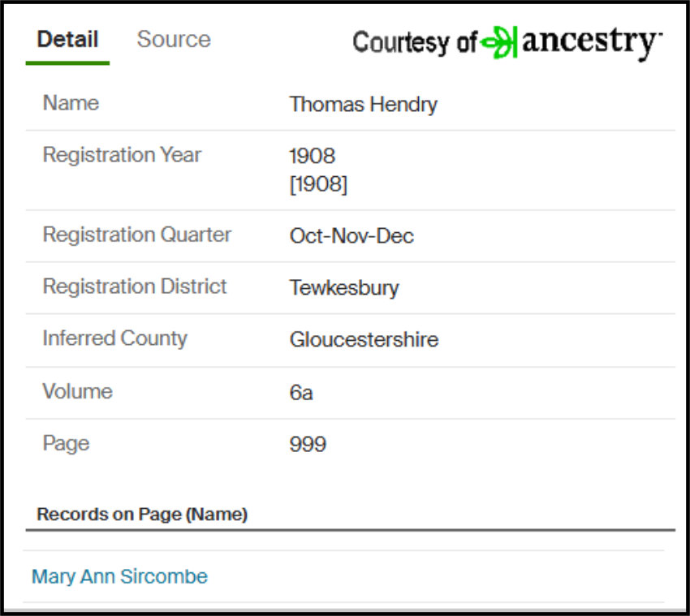
Task: Select the Detail tab
Action: pyautogui.click(x=67, y=39)
